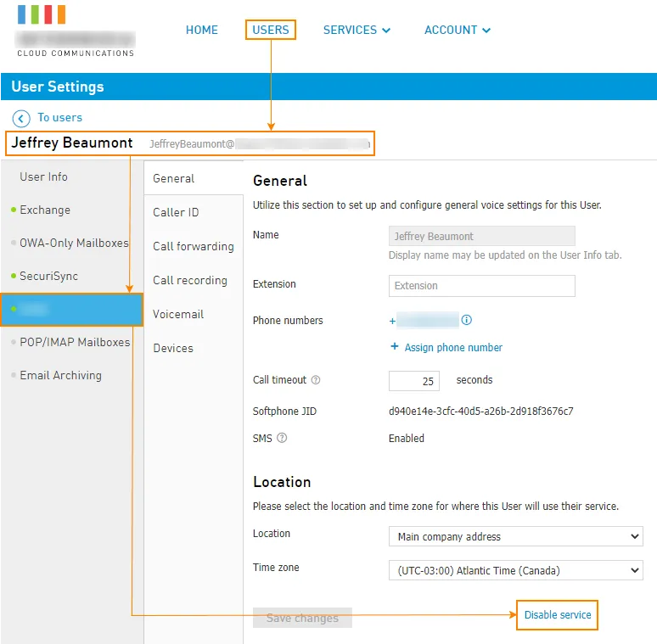Select the highlighted blue service item

tap(72, 310)
